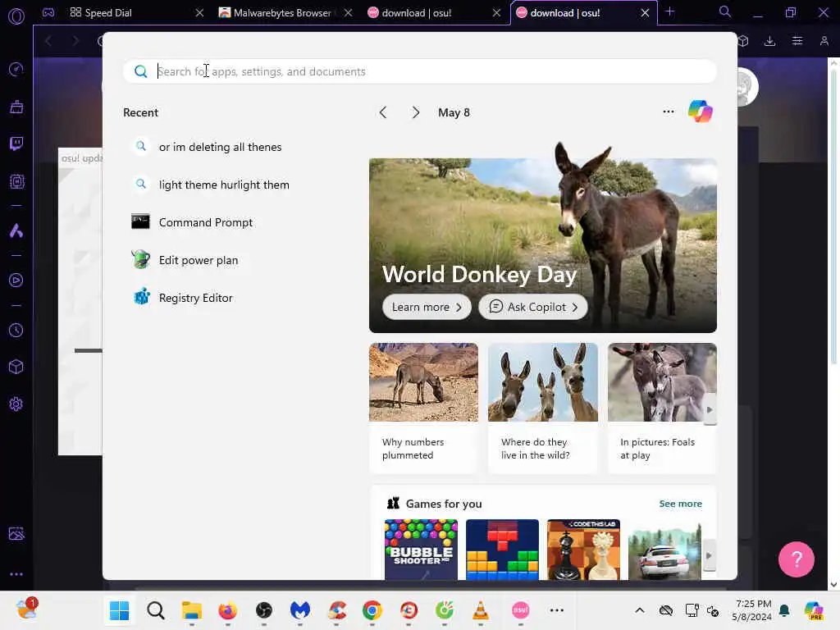The height and width of the screenshot is (630, 840).
Task: Open the widgets icon with notification badge
Action: click(26, 609)
